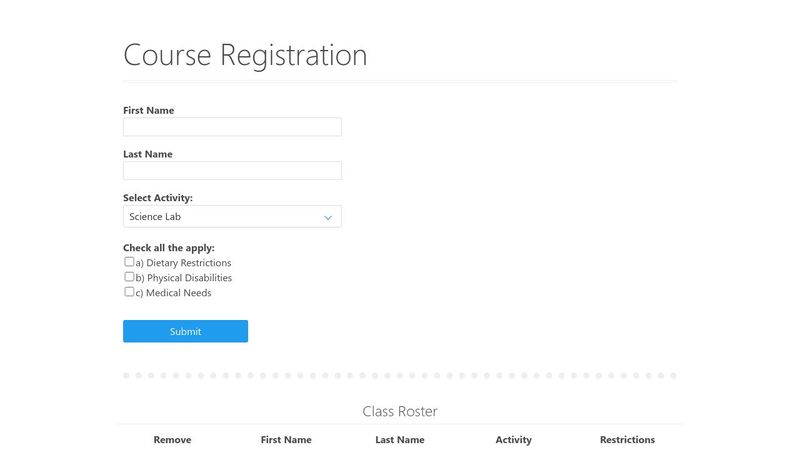800x450 pixels.
Task: Click the 'a) Dietary Restrictions' label text
Action: click(x=183, y=263)
